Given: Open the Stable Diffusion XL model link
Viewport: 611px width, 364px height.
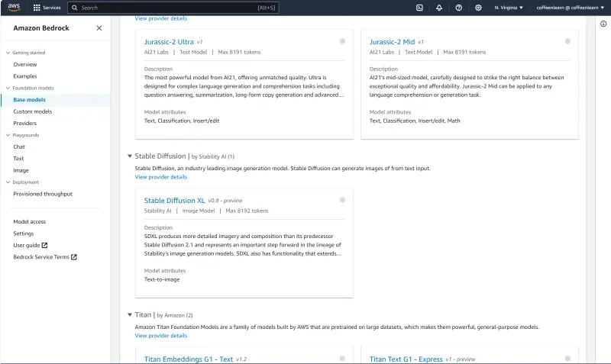Looking at the screenshot, I should (174, 201).
